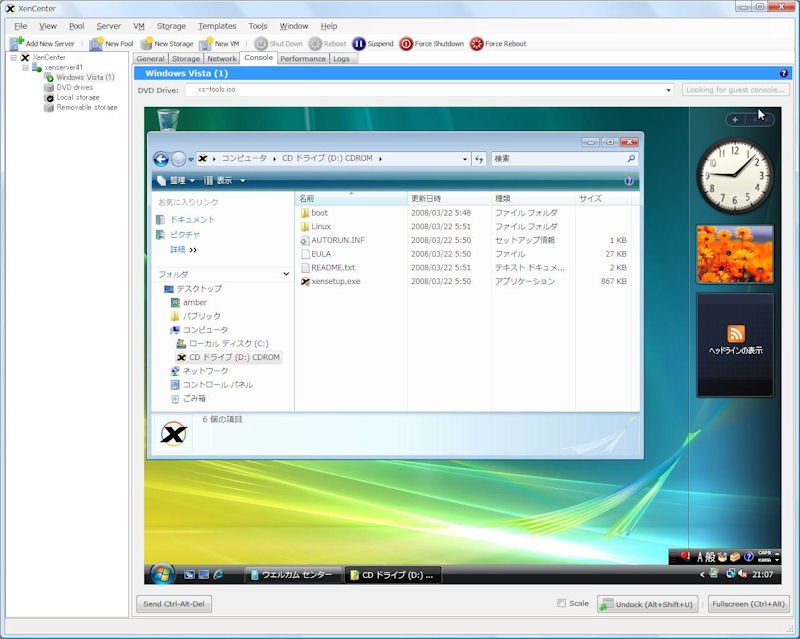
Task: Switch to the Performance tab
Action: point(303,59)
